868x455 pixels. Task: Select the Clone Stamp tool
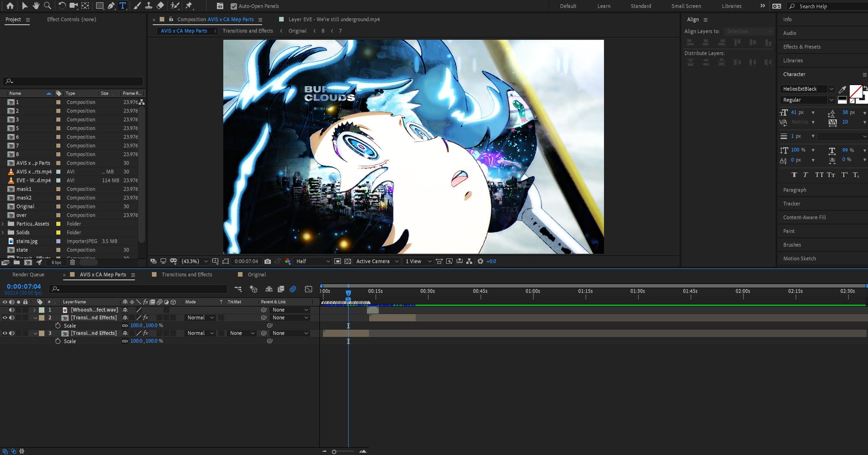pyautogui.click(x=149, y=6)
